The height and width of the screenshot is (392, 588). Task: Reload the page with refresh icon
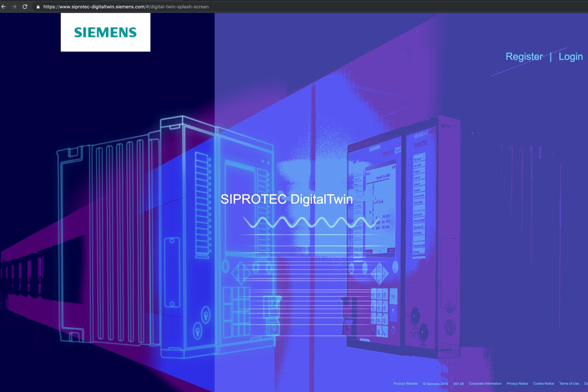(x=25, y=7)
